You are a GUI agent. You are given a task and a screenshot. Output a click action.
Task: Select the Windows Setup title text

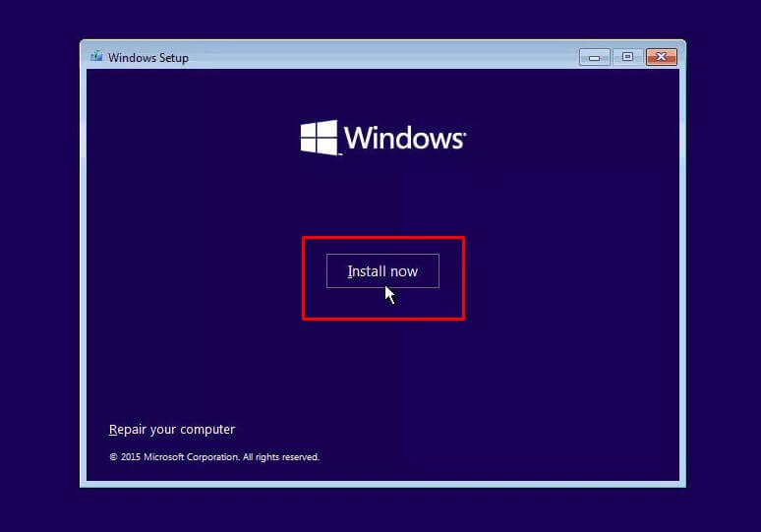[x=148, y=58]
